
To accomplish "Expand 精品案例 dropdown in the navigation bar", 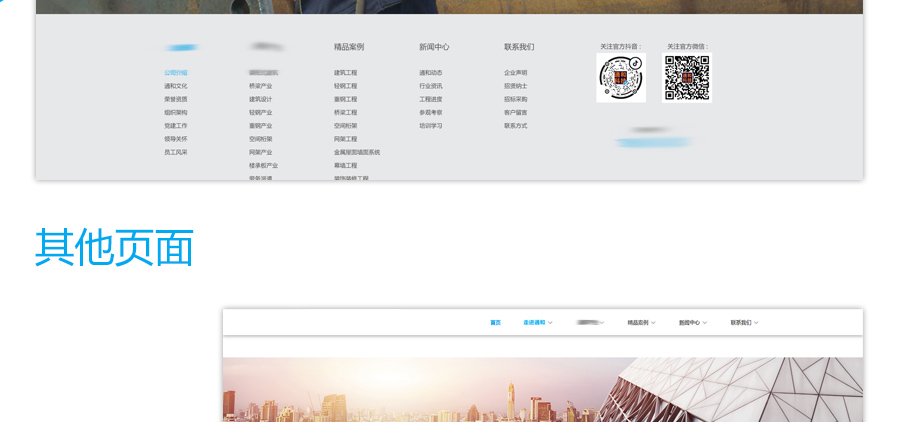I will click(x=641, y=323).
